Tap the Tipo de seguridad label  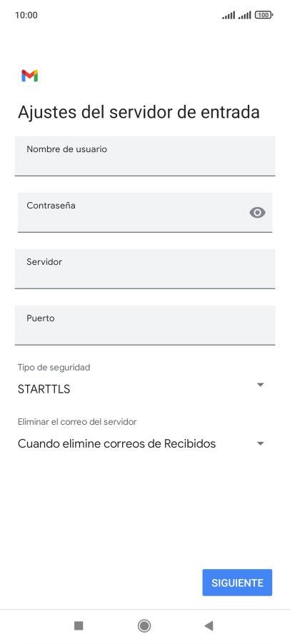(x=54, y=367)
